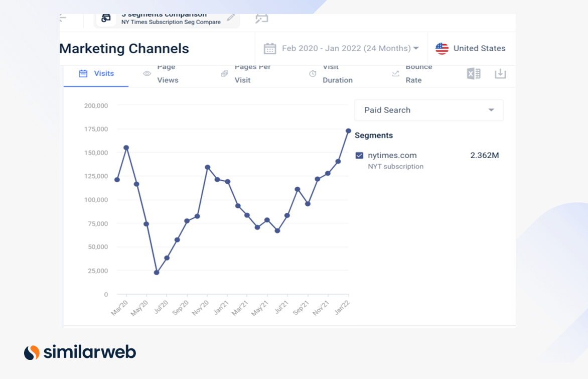The height and width of the screenshot is (379, 588).
Task: Select the Bounce Rate metric tab
Action: [x=418, y=73]
